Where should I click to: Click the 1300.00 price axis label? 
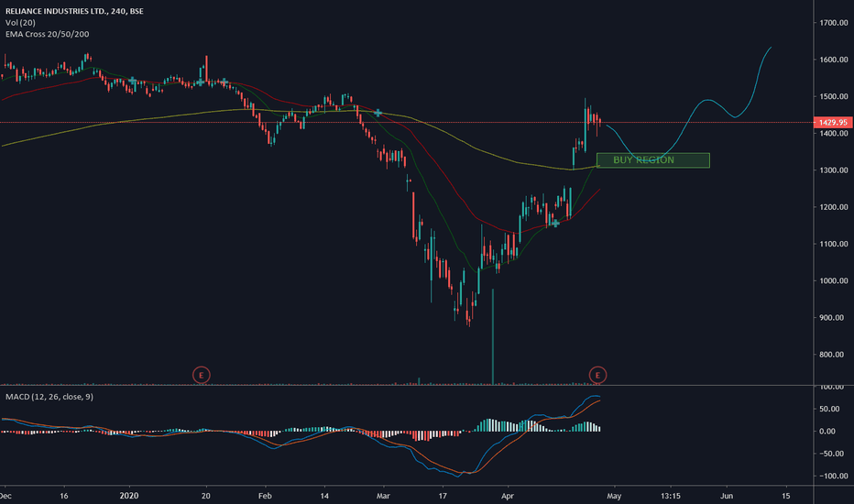tap(834, 170)
